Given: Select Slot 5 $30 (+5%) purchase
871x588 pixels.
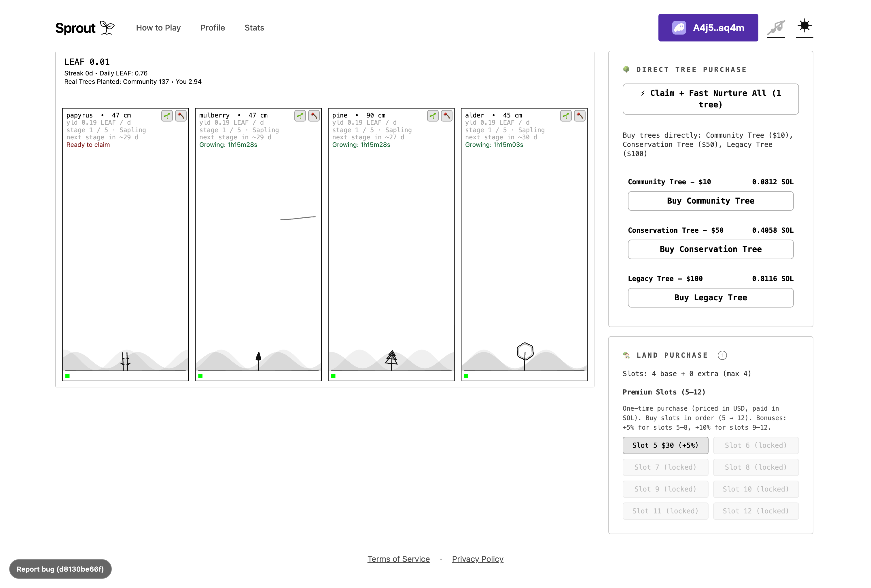Looking at the screenshot, I should (x=665, y=445).
